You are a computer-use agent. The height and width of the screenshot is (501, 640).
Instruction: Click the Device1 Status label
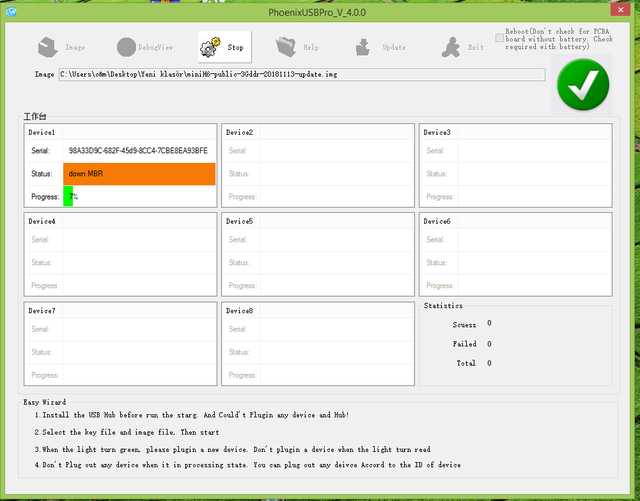tap(42, 174)
